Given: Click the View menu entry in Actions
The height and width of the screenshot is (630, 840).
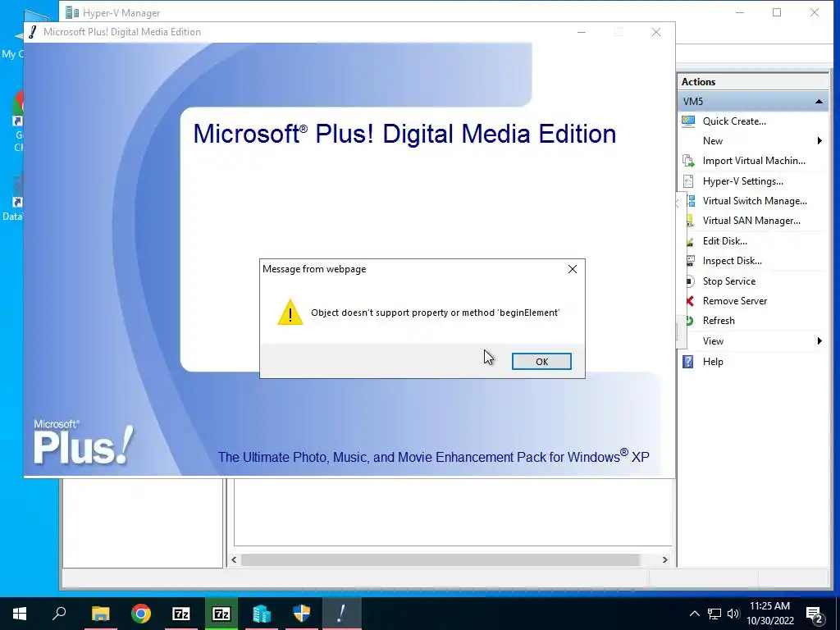Looking at the screenshot, I should [x=713, y=340].
